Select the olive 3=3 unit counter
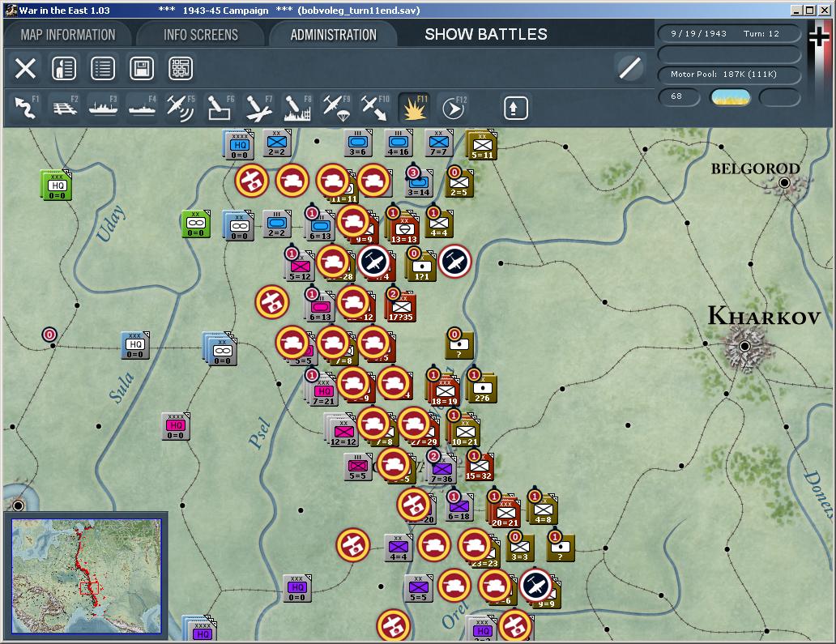This screenshot has width=836, height=644. 520,548
